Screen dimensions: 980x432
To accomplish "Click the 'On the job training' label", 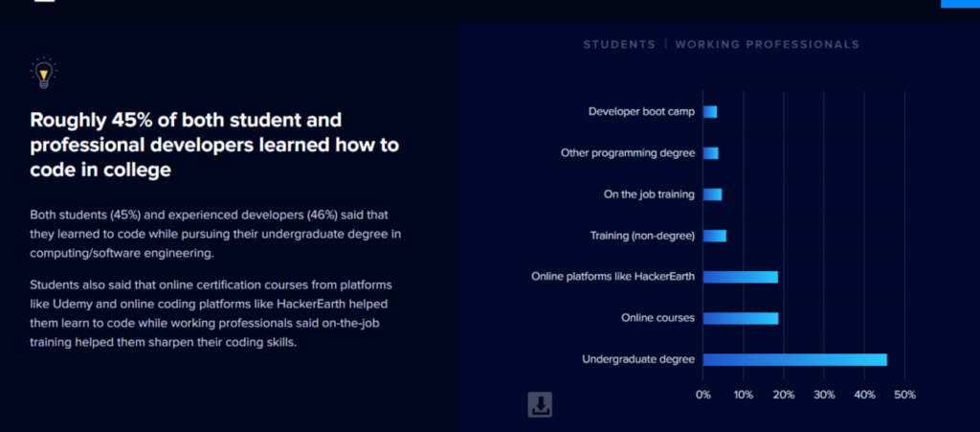I will pyautogui.click(x=649, y=194).
